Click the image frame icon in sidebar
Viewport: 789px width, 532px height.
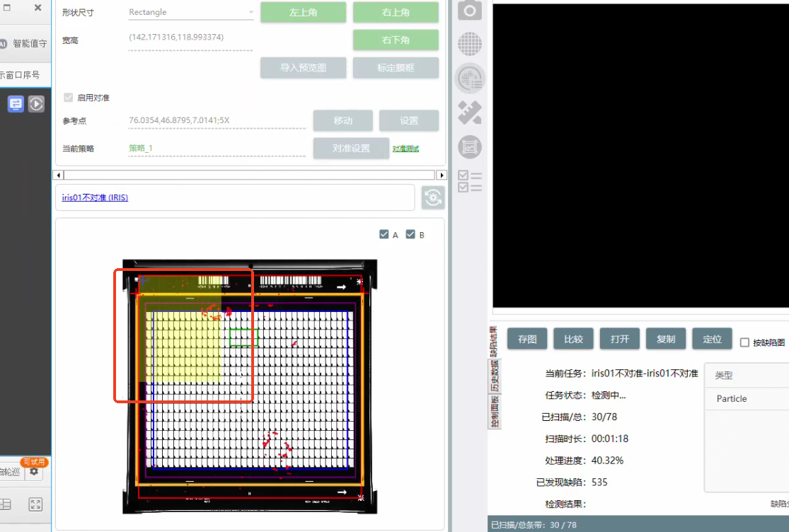pos(470,147)
